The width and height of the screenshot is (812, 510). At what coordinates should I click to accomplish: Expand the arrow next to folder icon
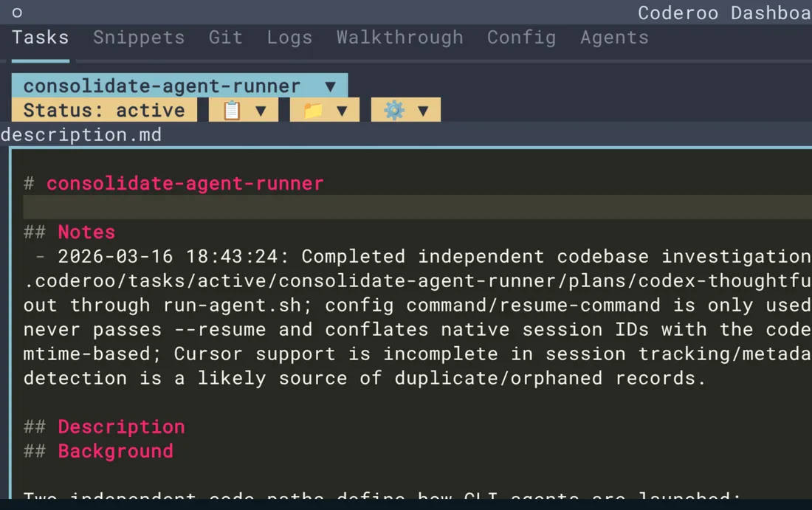(342, 111)
